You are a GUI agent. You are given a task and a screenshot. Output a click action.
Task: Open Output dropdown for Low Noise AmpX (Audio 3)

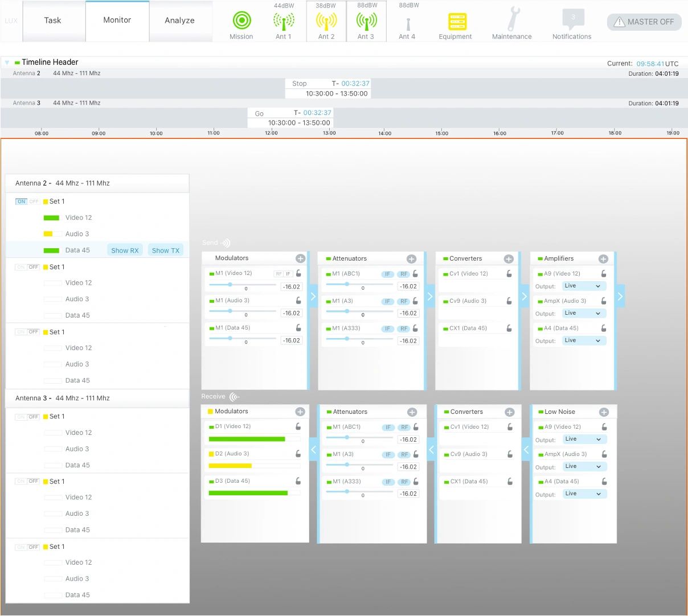[584, 467]
